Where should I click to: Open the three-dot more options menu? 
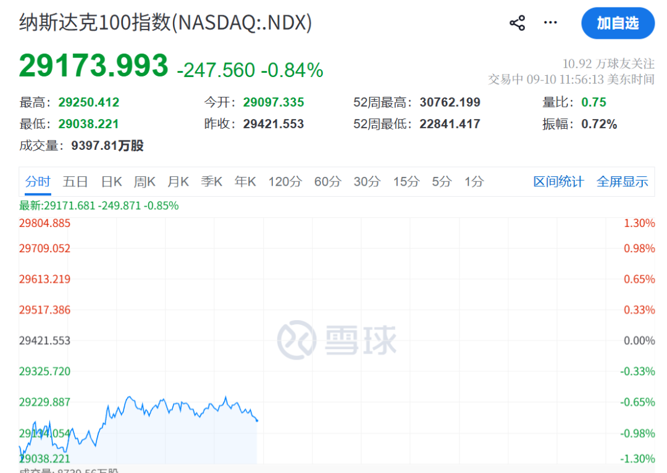click(x=550, y=23)
